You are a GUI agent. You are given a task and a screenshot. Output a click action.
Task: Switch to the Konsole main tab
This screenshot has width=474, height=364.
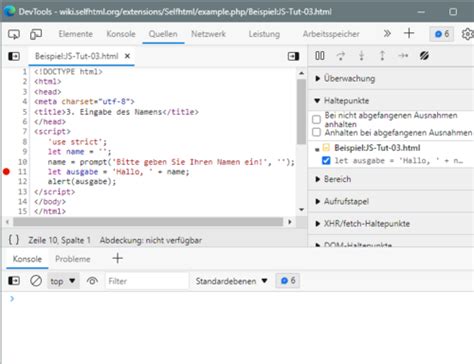(x=121, y=34)
